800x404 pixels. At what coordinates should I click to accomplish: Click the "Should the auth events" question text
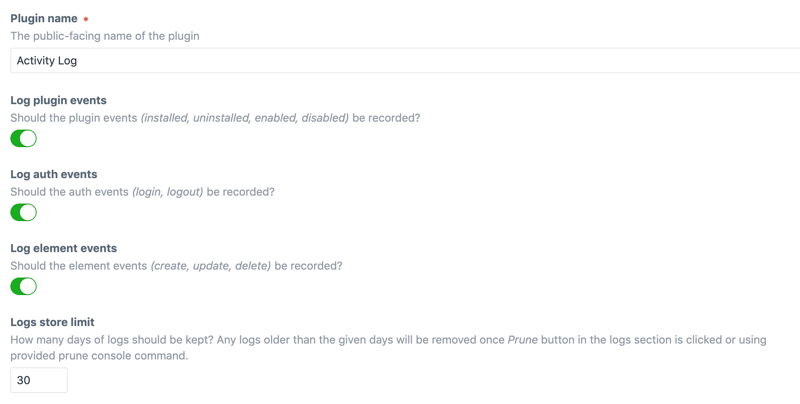(69, 192)
